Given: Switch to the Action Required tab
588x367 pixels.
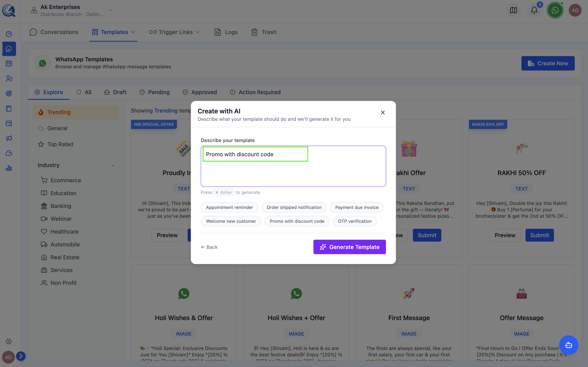Looking at the screenshot, I should pyautogui.click(x=255, y=92).
